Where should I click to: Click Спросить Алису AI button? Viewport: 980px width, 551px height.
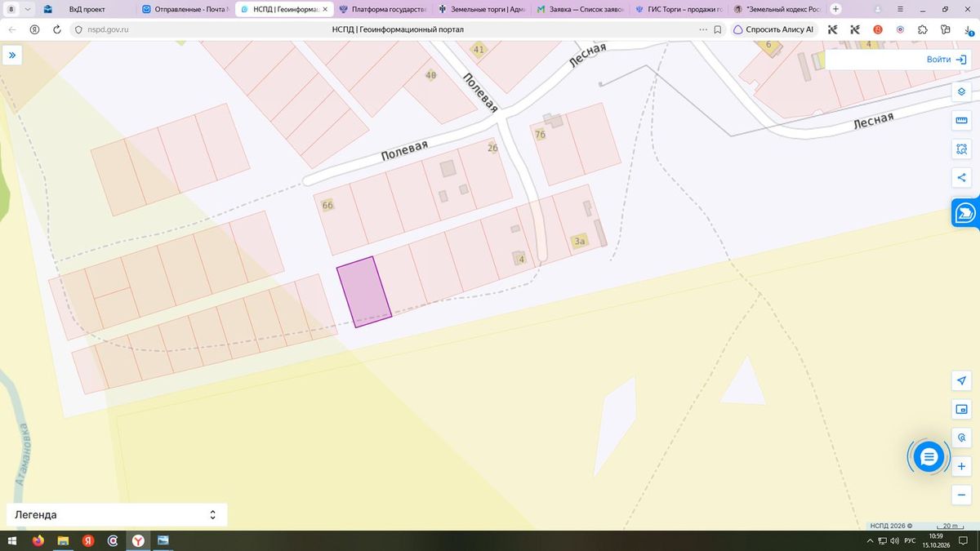point(773,29)
